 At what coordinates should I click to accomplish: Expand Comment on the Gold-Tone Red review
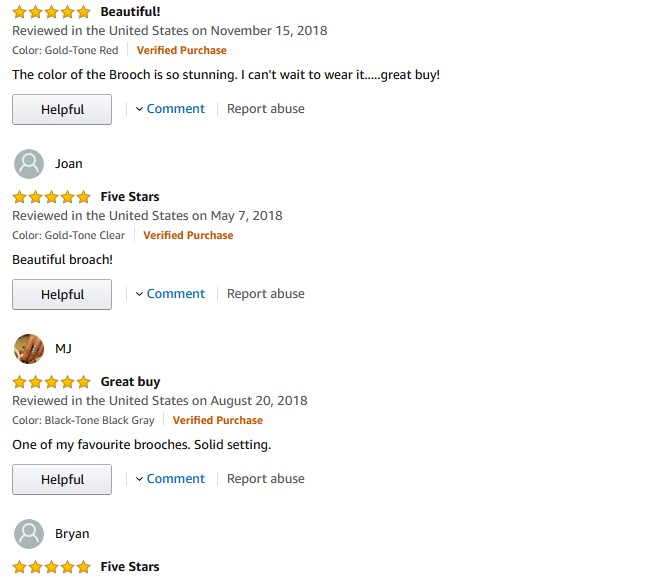(x=170, y=109)
